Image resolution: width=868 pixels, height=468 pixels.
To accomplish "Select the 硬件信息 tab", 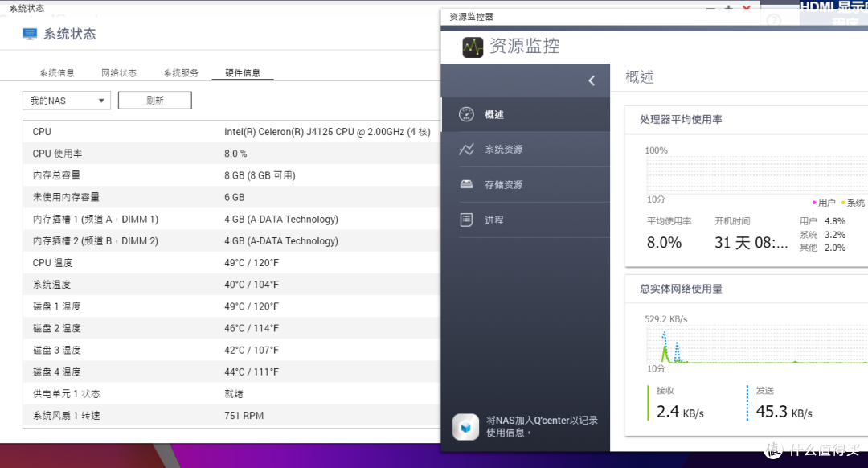I will pos(243,72).
